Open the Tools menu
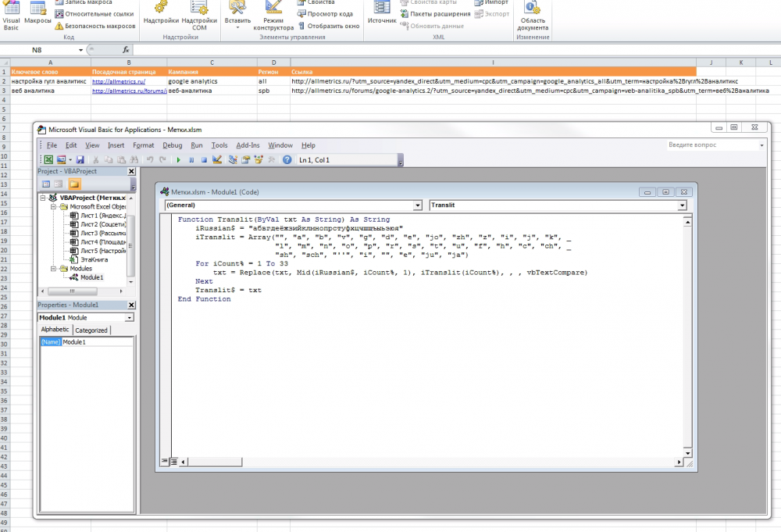Image resolution: width=781 pixels, height=532 pixels. [x=219, y=145]
